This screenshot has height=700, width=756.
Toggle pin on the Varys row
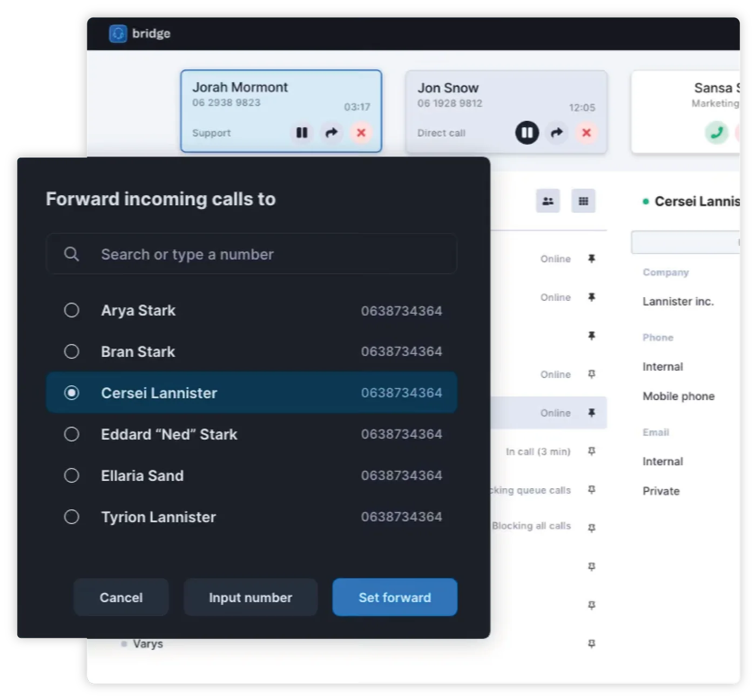click(591, 644)
